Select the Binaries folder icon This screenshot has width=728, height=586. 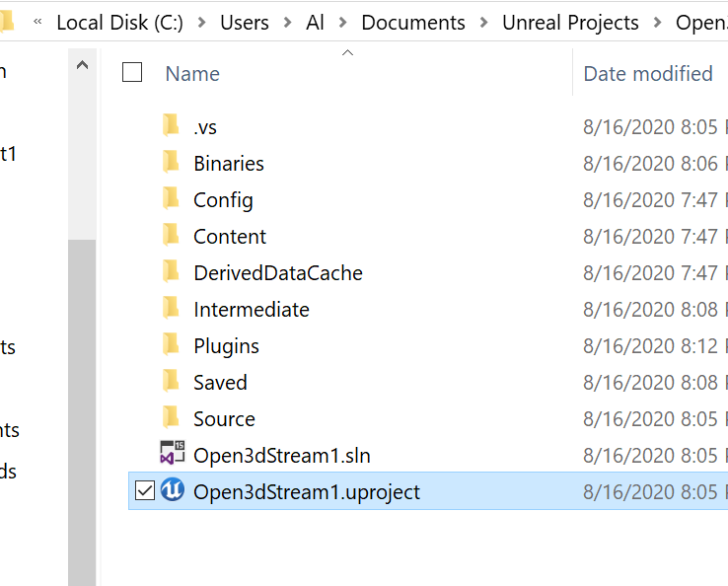click(x=171, y=162)
